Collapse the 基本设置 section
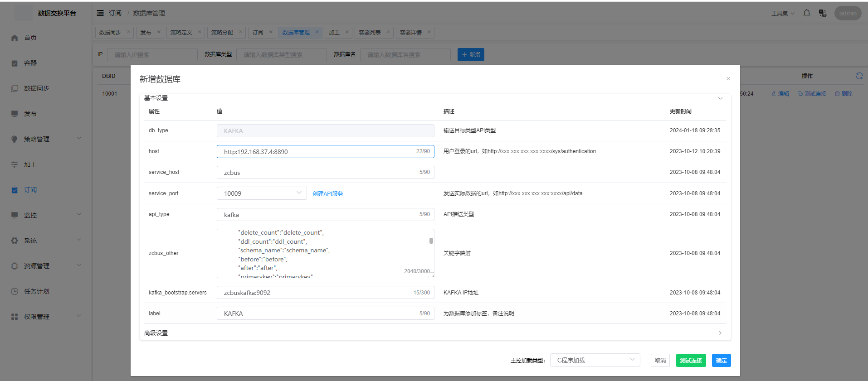This screenshot has width=868, height=381. point(720,98)
